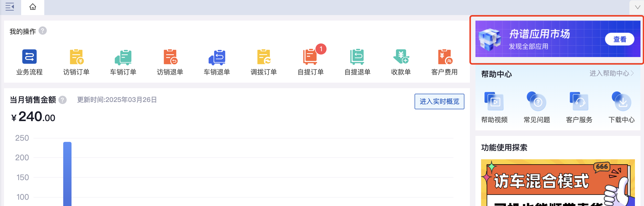Show help tooltip beside 我的操作

pyautogui.click(x=43, y=31)
